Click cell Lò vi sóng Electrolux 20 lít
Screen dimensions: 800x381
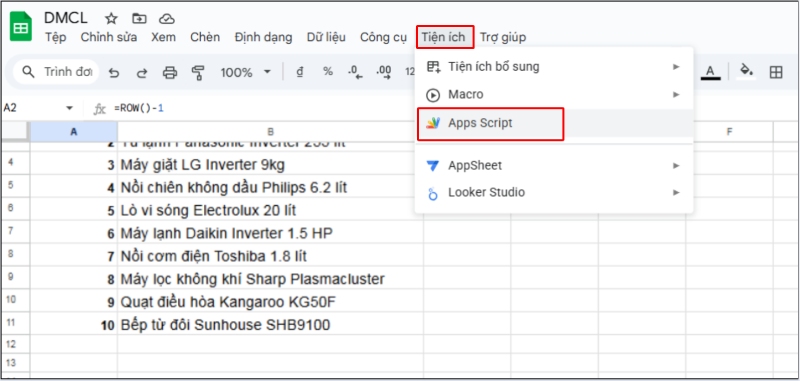point(270,210)
